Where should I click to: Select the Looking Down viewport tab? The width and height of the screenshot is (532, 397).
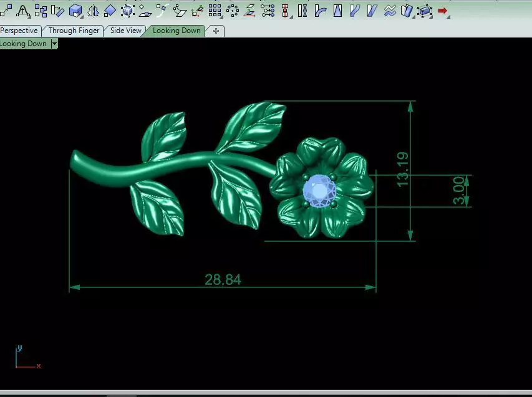(x=177, y=31)
